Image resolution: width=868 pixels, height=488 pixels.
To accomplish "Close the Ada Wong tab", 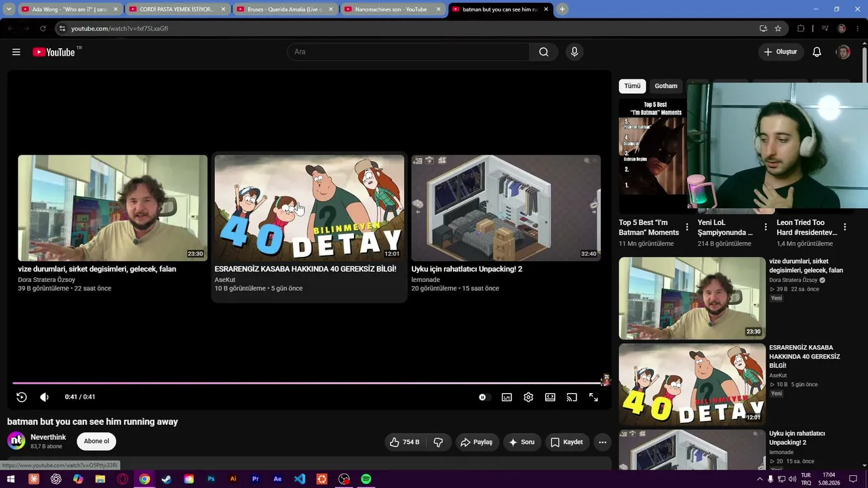I will (115, 9).
